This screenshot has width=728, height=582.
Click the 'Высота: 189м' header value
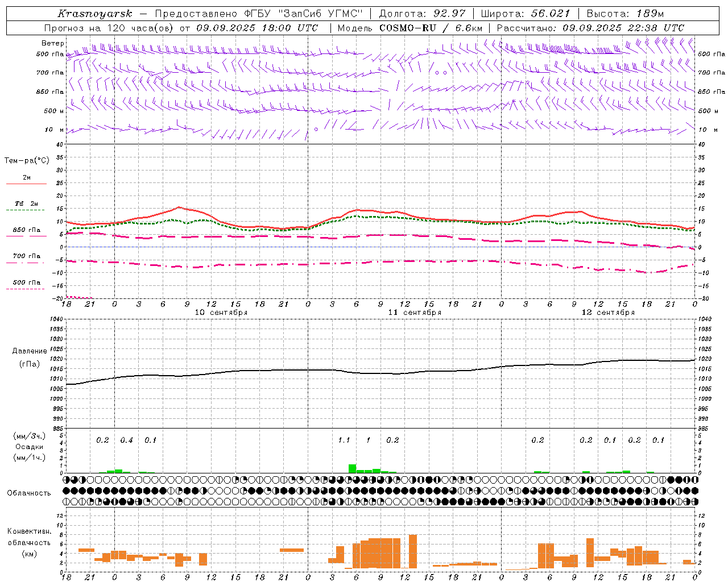(625, 14)
